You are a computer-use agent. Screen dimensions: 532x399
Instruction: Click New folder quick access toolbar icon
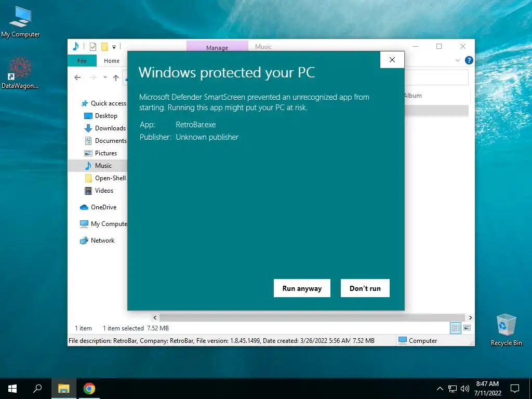point(104,47)
